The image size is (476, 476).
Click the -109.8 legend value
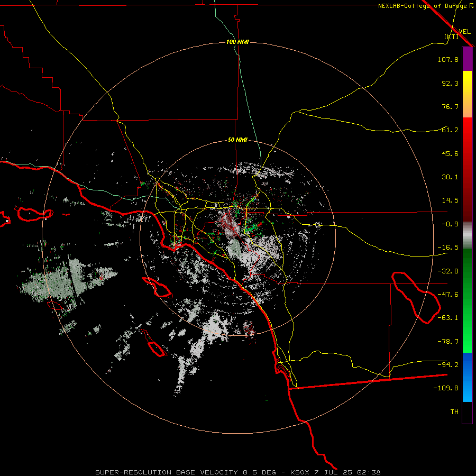[446, 388]
